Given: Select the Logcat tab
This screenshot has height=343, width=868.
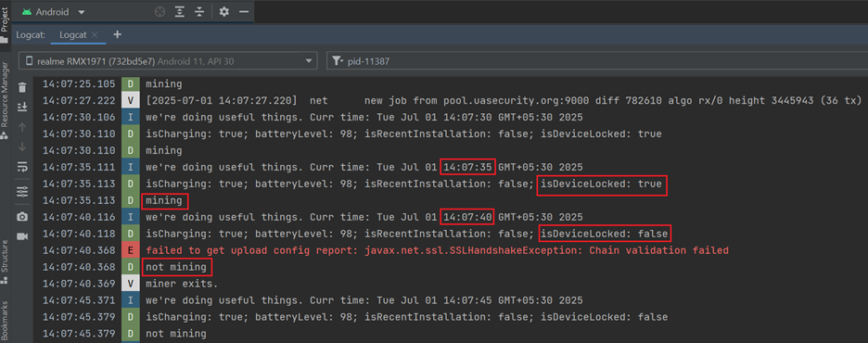Looking at the screenshot, I should [x=72, y=34].
